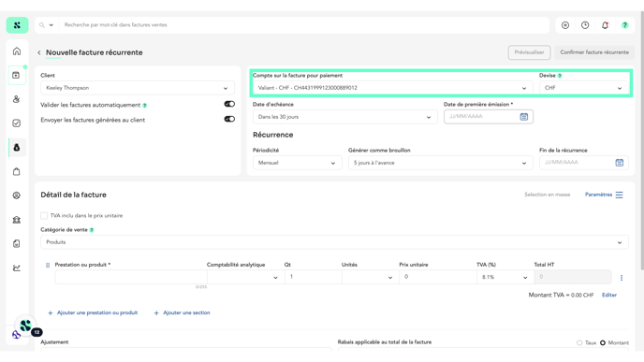Viewport: 644px width, 362px height.
Task: Open Générer comme brouillon dropdown
Action: click(x=440, y=163)
